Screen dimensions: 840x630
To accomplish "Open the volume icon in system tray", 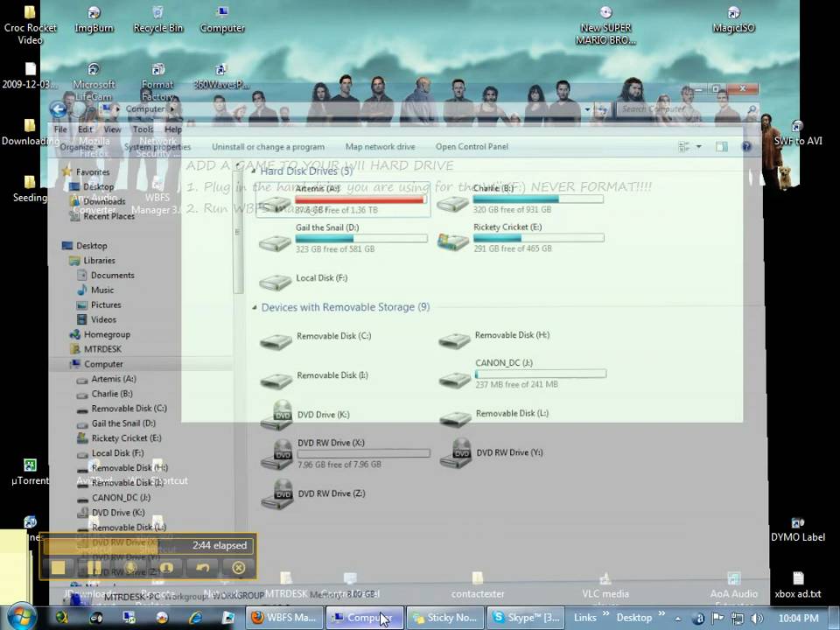I will [x=757, y=619].
